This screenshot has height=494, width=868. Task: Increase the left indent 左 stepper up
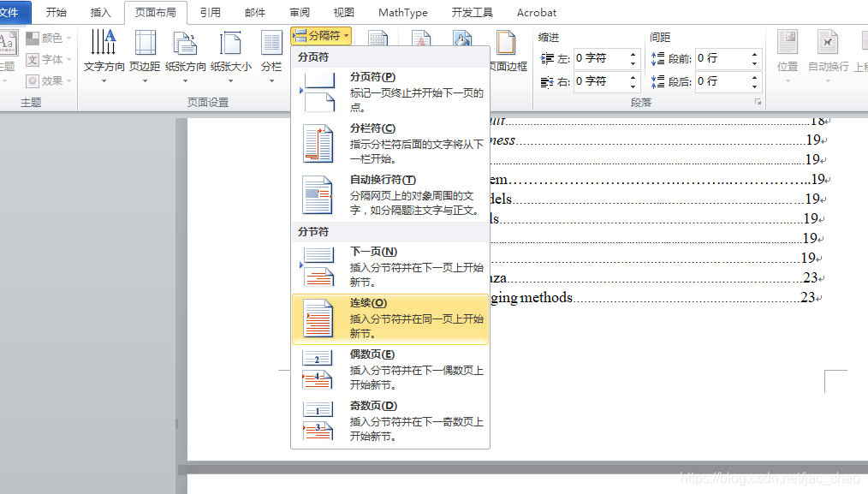click(x=633, y=54)
